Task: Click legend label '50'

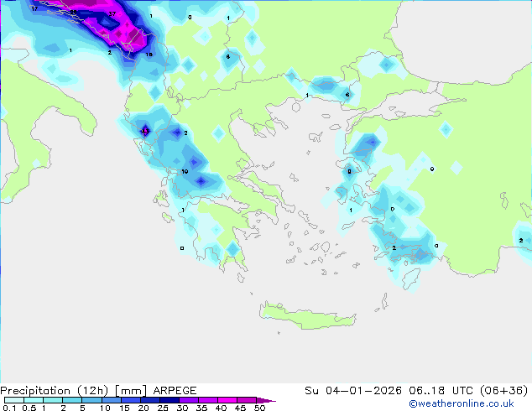Action: (259, 408)
